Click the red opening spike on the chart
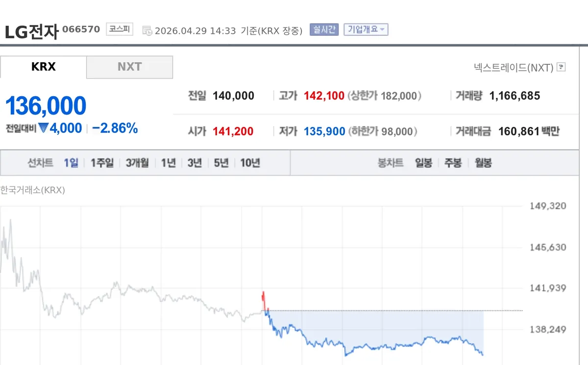 (x=264, y=298)
